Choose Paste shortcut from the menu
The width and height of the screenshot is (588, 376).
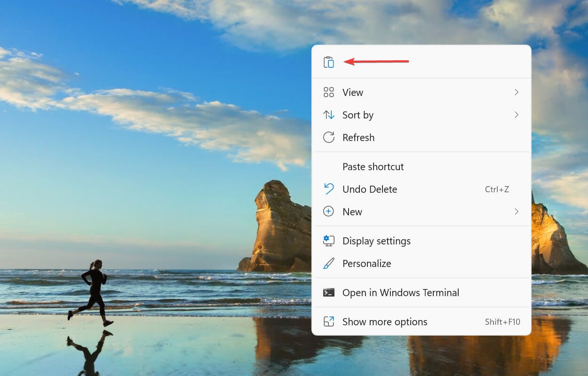click(373, 166)
